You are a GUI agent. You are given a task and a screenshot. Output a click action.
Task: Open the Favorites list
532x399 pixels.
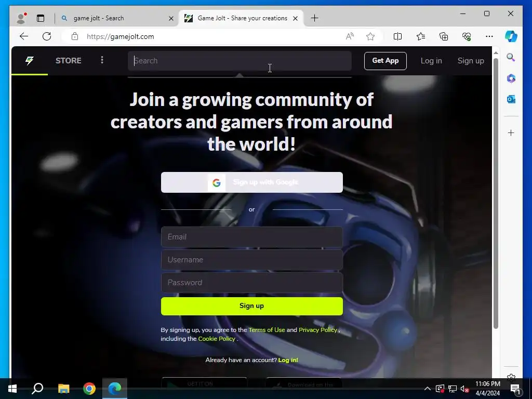tap(421, 36)
